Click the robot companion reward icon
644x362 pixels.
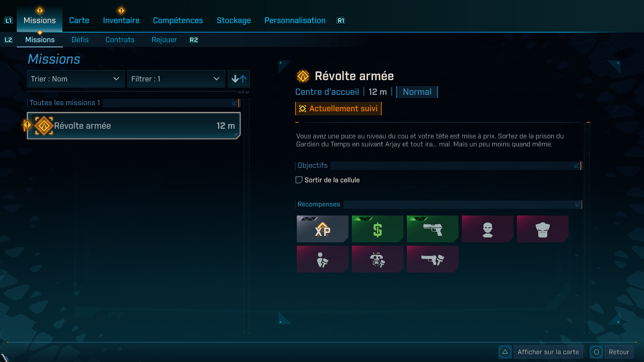(377, 259)
